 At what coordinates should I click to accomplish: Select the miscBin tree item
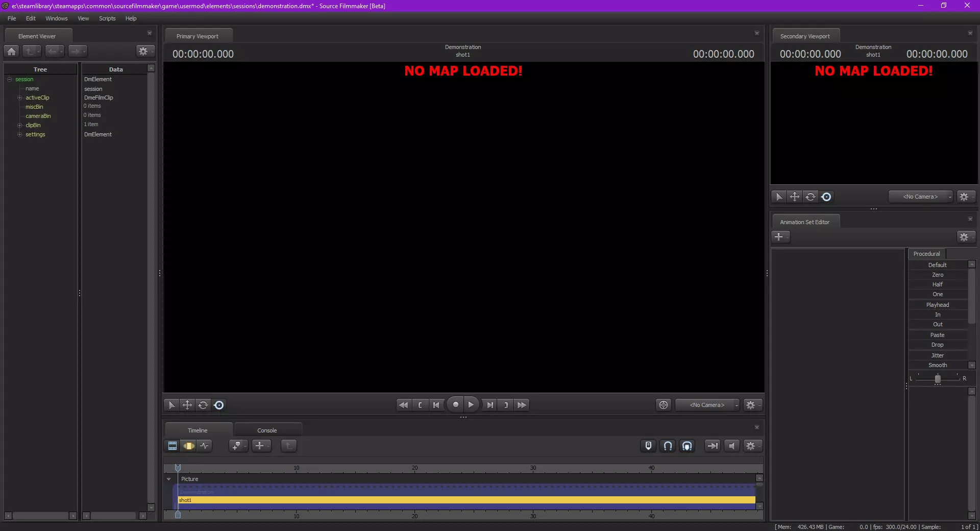(x=34, y=107)
